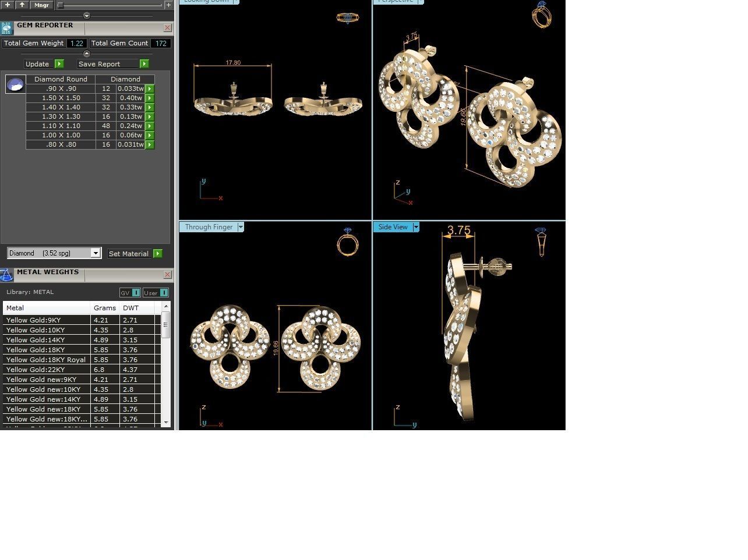Click the green arrow next to Set Material
The width and height of the screenshot is (748, 560).
pos(158,253)
